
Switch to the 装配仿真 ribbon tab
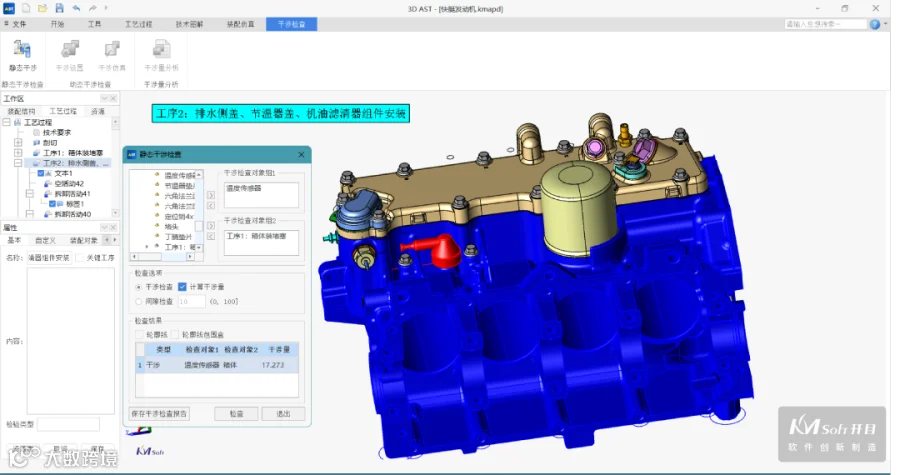click(240, 24)
